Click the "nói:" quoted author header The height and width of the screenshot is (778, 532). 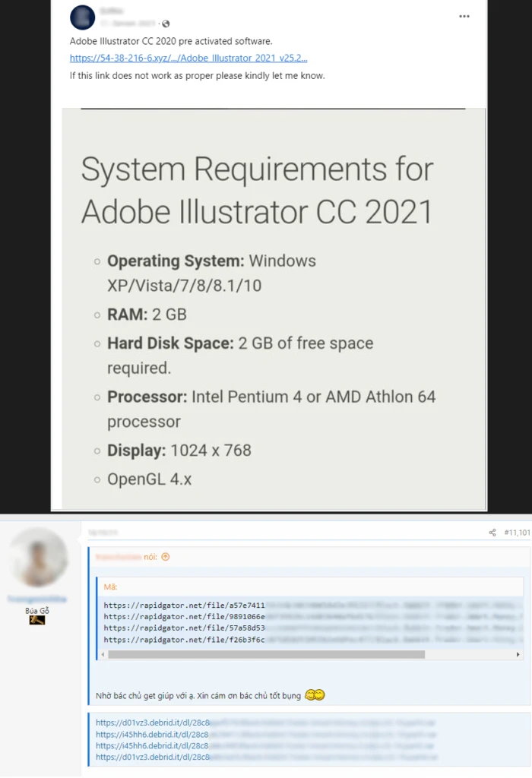point(150,557)
